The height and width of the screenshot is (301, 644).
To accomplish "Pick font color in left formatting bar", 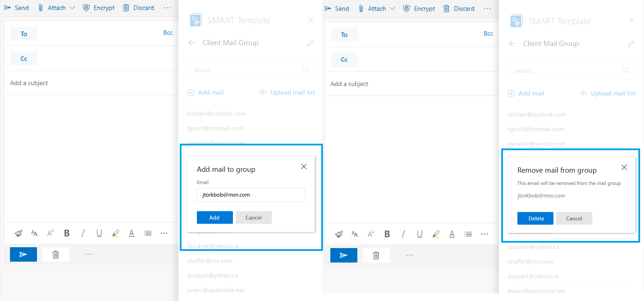I will click(132, 233).
